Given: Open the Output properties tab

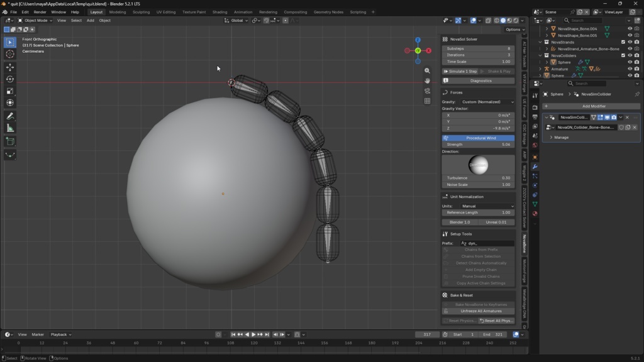Looking at the screenshot, I should [535, 116].
